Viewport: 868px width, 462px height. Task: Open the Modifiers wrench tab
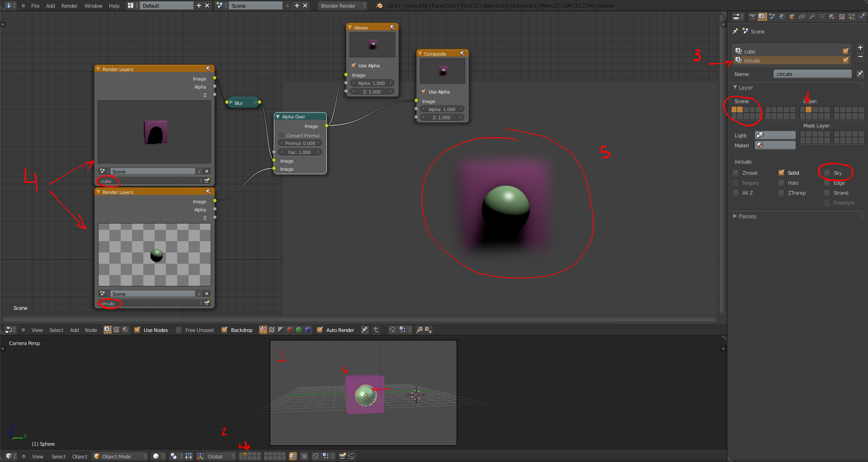pos(812,17)
